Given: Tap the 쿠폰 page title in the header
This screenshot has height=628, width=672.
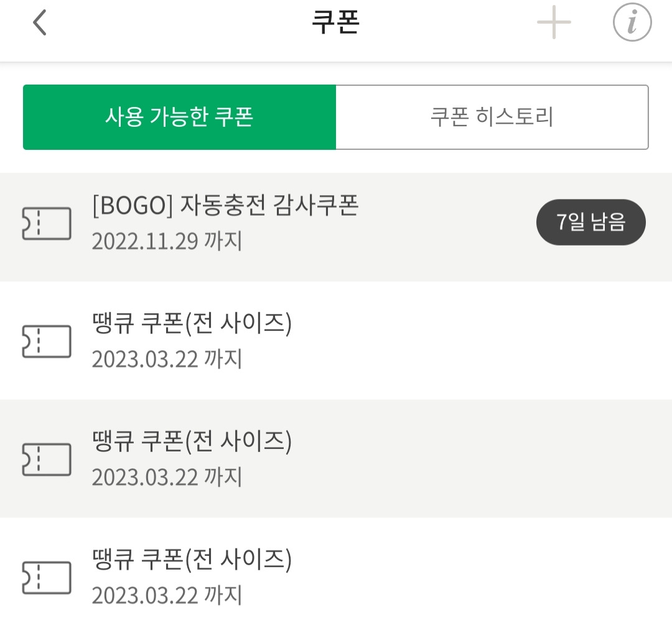Looking at the screenshot, I should 336,23.
